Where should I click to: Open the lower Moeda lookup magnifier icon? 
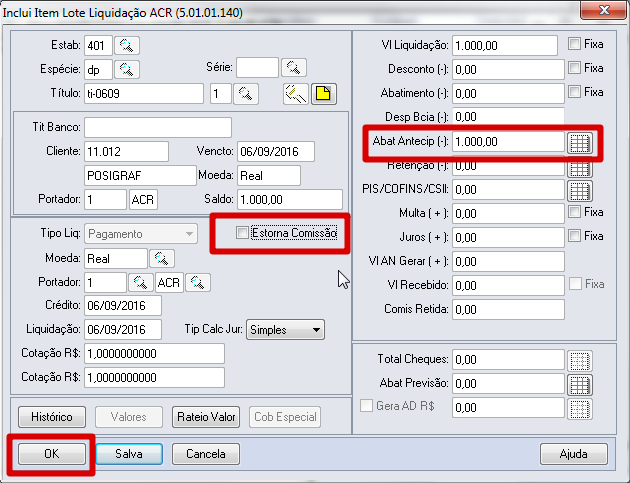coord(162,259)
